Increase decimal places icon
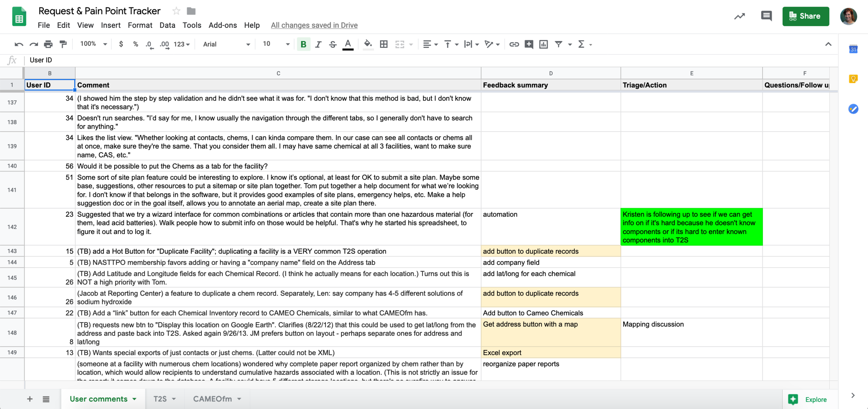The image size is (868, 409). pyautogui.click(x=165, y=45)
